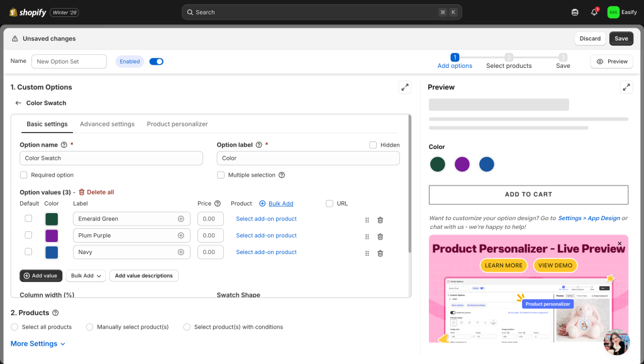This screenshot has height=364, width=644.
Task: Open the Product personalizer tab
Action: pos(177,124)
